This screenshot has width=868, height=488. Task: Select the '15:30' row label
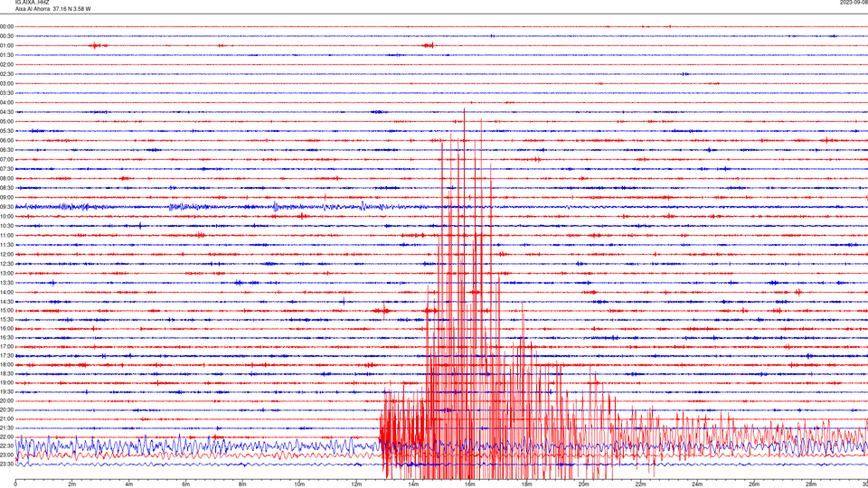(6, 320)
